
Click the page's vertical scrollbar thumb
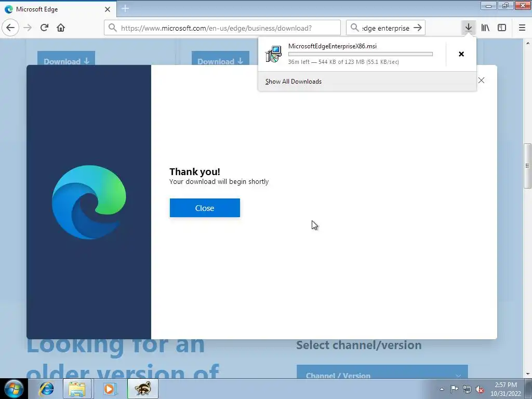527,166
